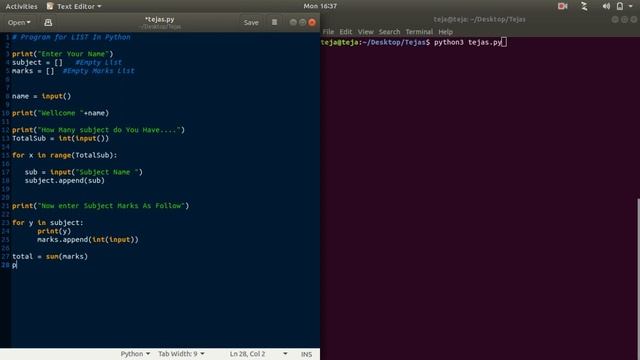Open the Terminal menu

419,32
